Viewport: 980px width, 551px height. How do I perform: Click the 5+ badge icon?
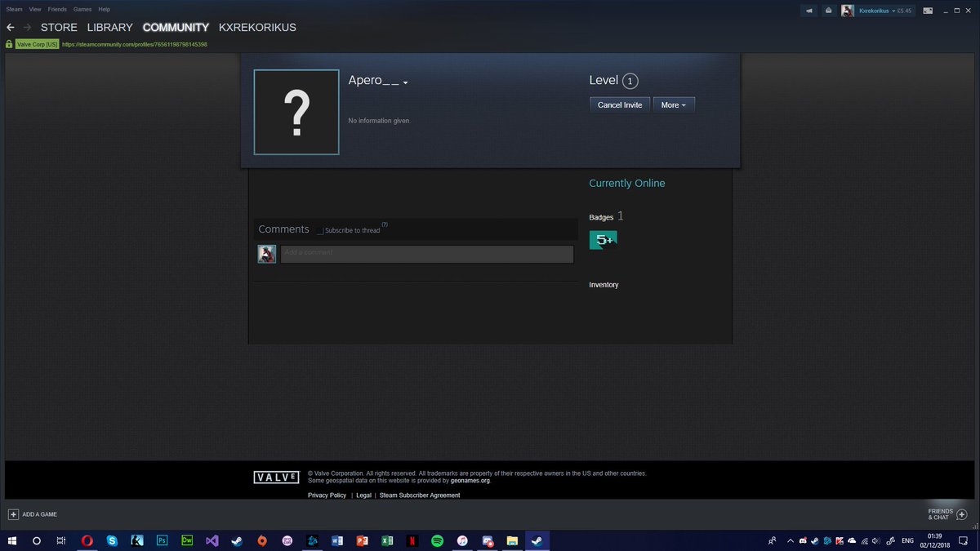point(604,240)
